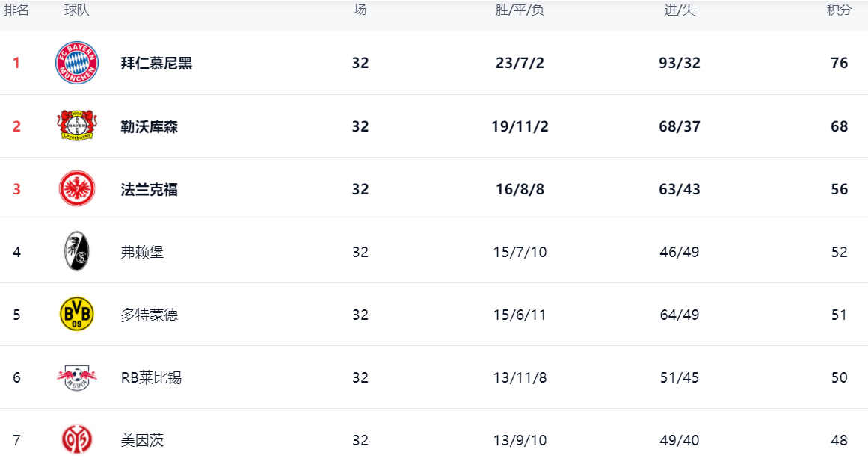Click the 美因茨 team name
This screenshot has height=467, width=868.
click(x=142, y=440)
